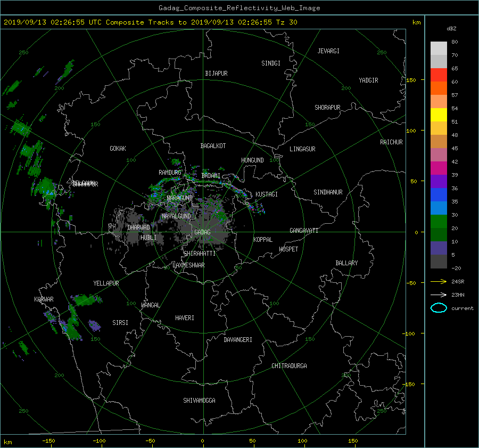Click the KOPPAL city label

pyautogui.click(x=263, y=239)
